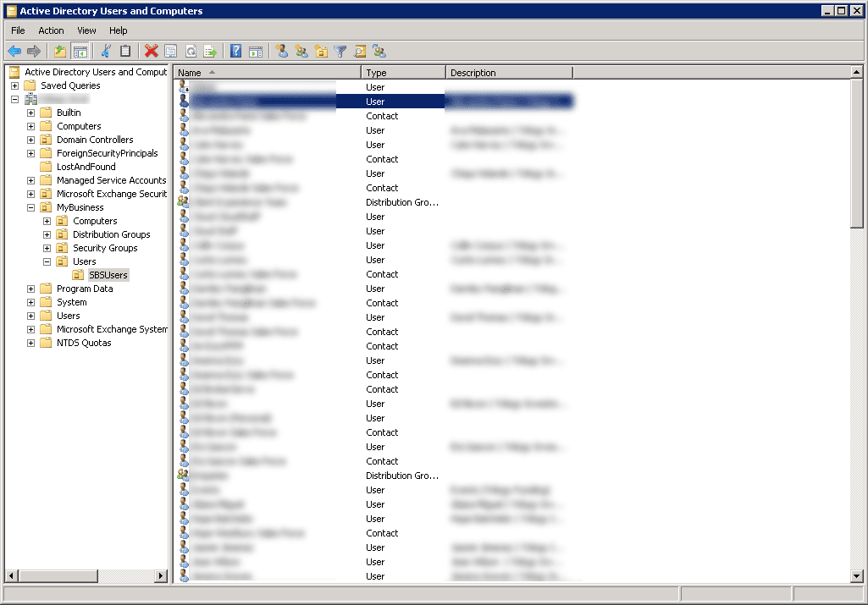The height and width of the screenshot is (605, 868).
Task: Create a new organizational unit toolbar icon
Action: 321,52
